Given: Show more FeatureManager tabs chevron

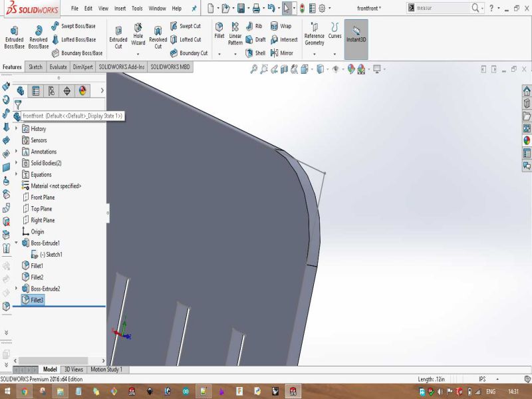Looking at the screenshot, I should point(102,90).
